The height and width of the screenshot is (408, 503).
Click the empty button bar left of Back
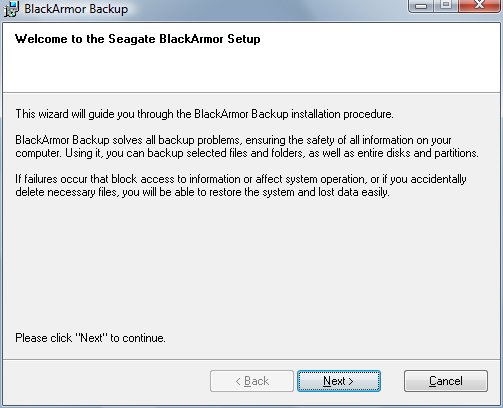[x=106, y=381]
